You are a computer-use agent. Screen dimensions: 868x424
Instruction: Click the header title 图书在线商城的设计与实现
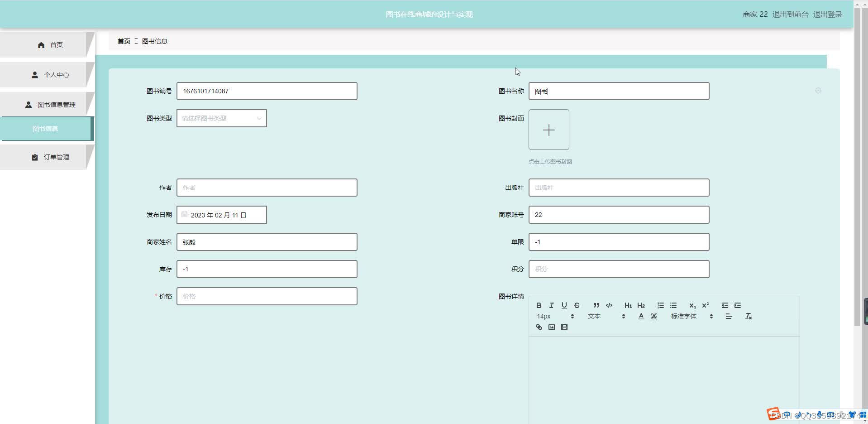click(x=429, y=14)
